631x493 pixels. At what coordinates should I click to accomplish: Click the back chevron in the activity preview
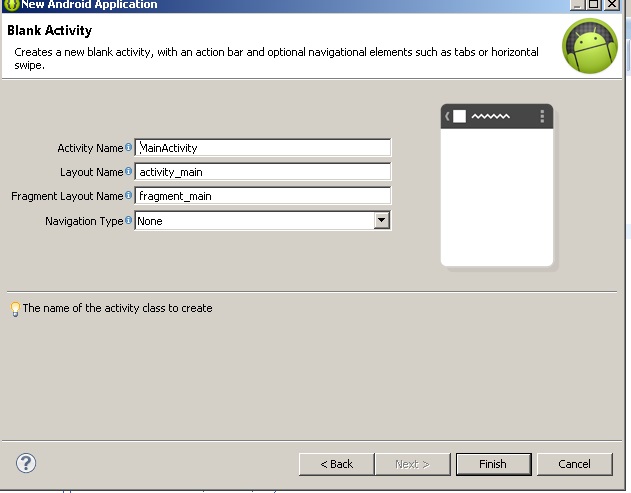point(447,116)
